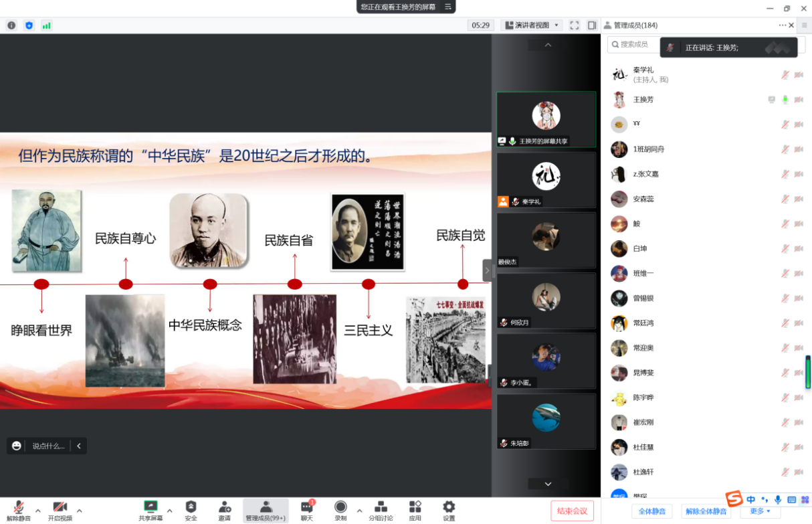The image size is (812, 524).
Task: Open the viewing screen options menu
Action: point(448,7)
